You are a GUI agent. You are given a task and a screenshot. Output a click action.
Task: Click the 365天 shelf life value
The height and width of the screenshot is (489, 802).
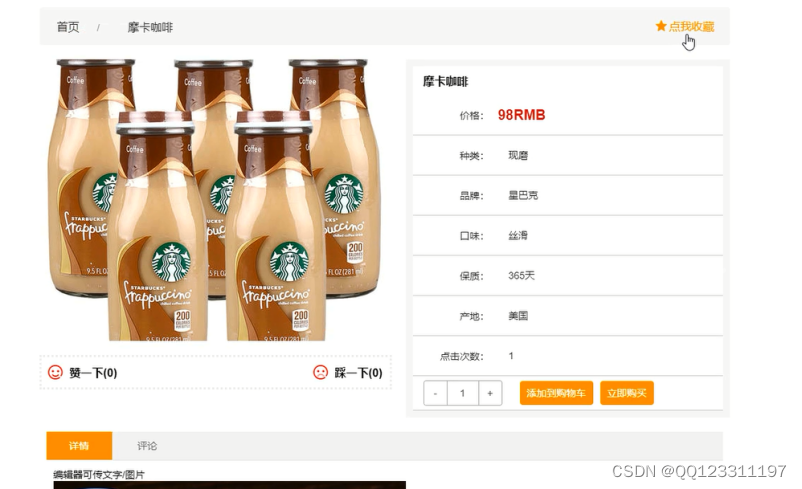(522, 276)
